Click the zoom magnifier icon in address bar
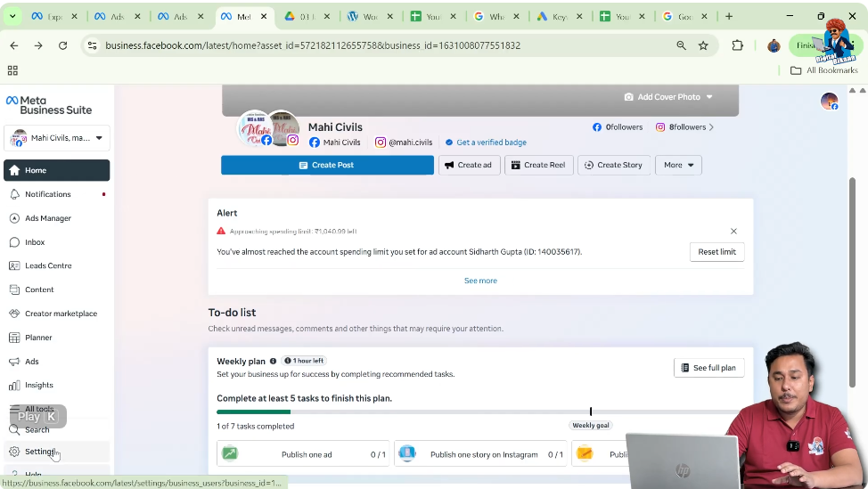Viewport: 868px width, 489px height. [681, 45]
